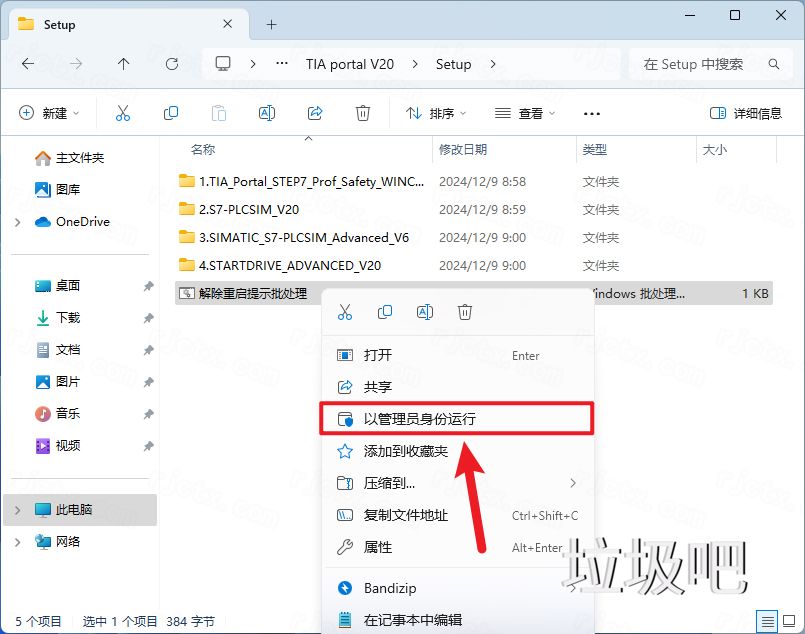Expand the 此电脑 node in sidebar

tap(16, 510)
